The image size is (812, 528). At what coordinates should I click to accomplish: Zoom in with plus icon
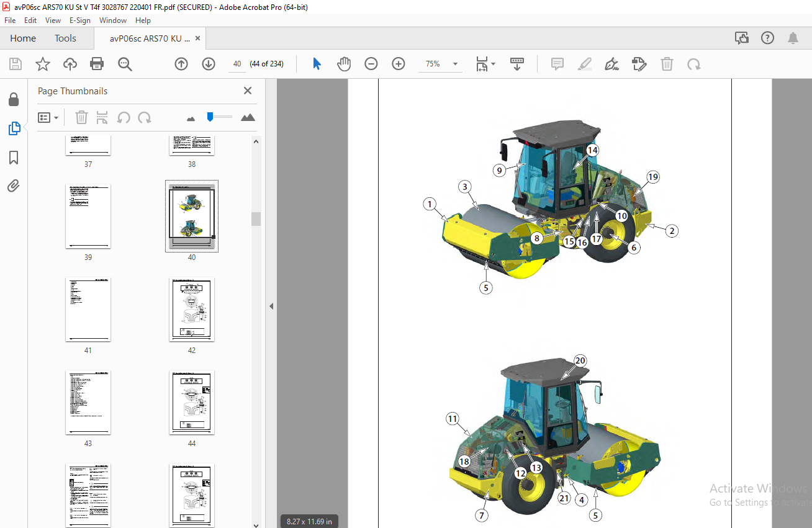click(x=399, y=64)
